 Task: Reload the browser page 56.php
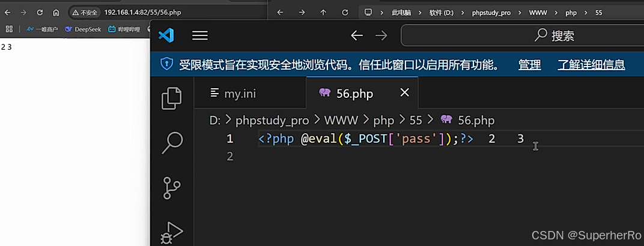[x=40, y=13]
